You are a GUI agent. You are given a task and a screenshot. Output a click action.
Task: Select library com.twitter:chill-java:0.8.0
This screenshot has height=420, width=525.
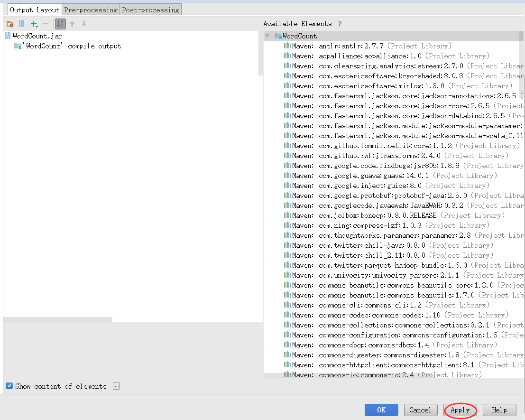tap(388, 245)
